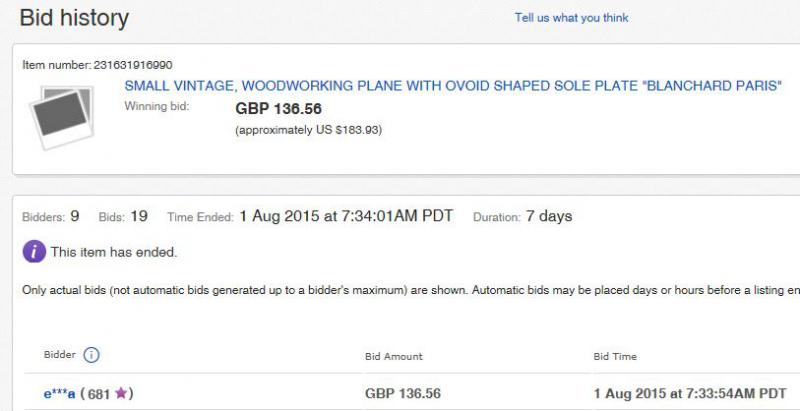Click the Bidders count of 9

pos(74,216)
